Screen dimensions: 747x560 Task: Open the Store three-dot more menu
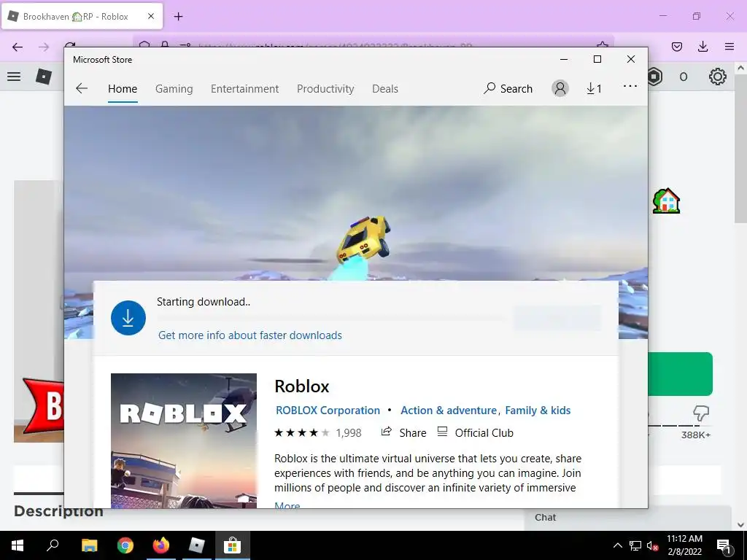pyautogui.click(x=630, y=86)
